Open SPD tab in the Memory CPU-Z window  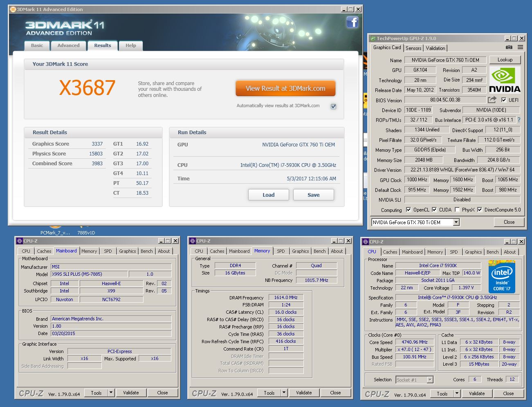point(281,251)
